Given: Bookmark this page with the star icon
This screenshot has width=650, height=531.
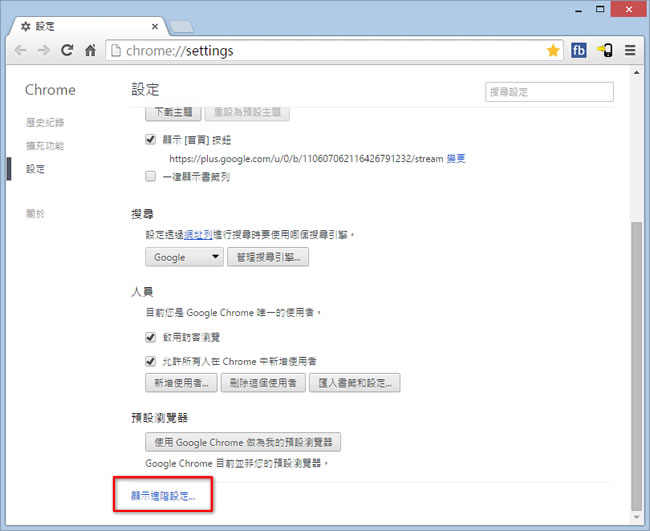Looking at the screenshot, I should pyautogui.click(x=553, y=51).
